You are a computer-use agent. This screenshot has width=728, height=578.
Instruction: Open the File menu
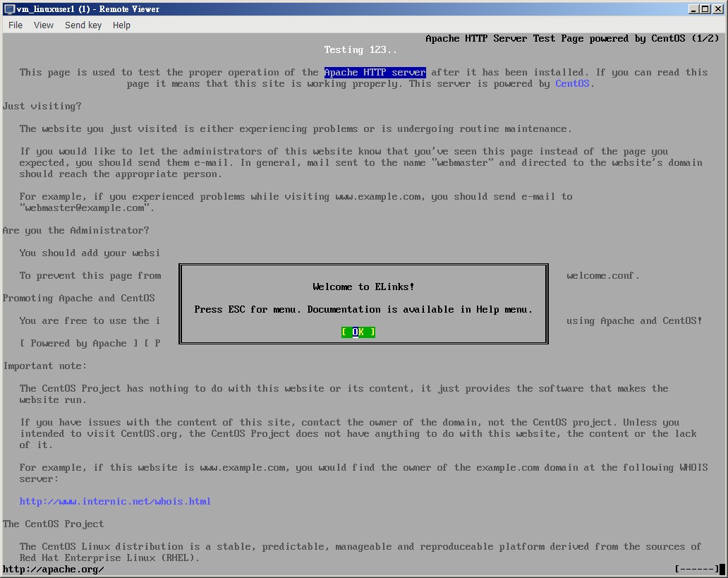pos(16,25)
